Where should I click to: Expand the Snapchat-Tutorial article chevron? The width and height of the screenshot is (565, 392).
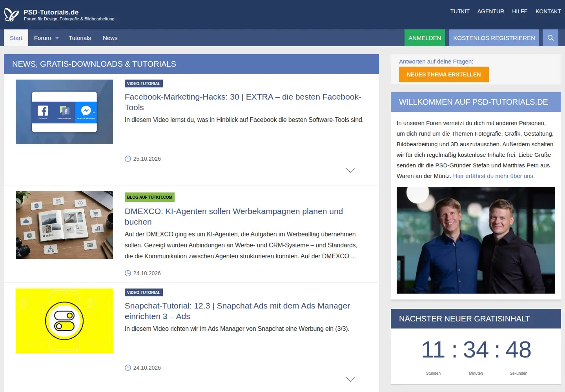coord(350,379)
